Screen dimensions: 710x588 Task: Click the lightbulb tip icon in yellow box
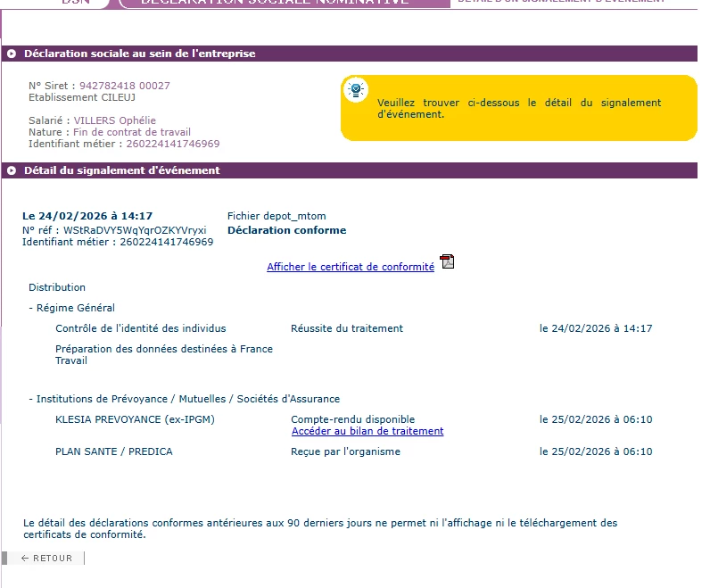tap(356, 89)
